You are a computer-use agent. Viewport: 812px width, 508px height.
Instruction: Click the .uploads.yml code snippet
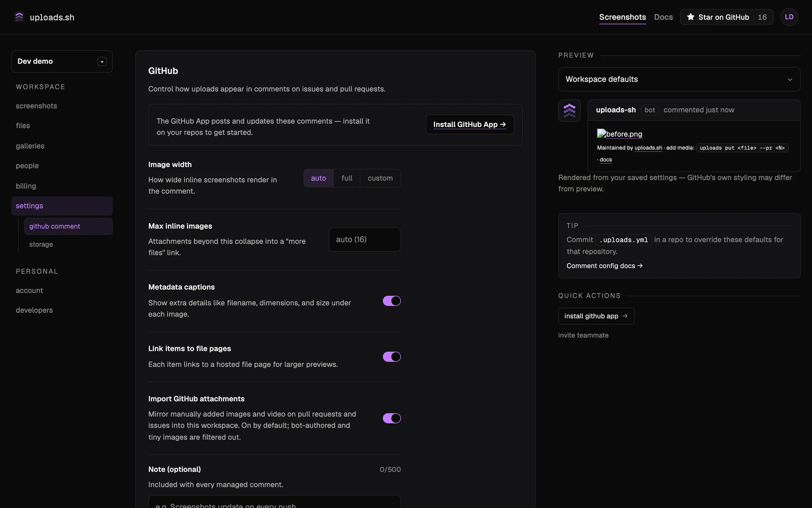[x=624, y=240]
